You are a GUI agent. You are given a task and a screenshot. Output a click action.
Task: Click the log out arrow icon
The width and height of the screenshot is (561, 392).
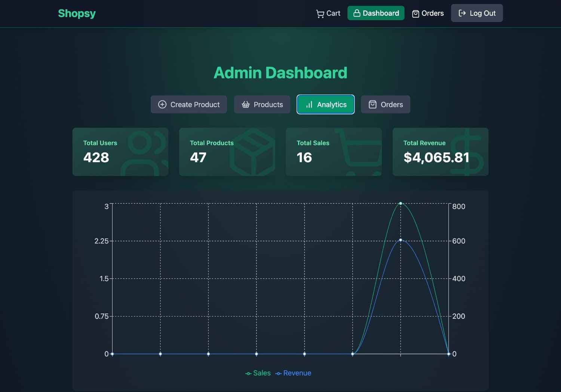click(x=462, y=13)
